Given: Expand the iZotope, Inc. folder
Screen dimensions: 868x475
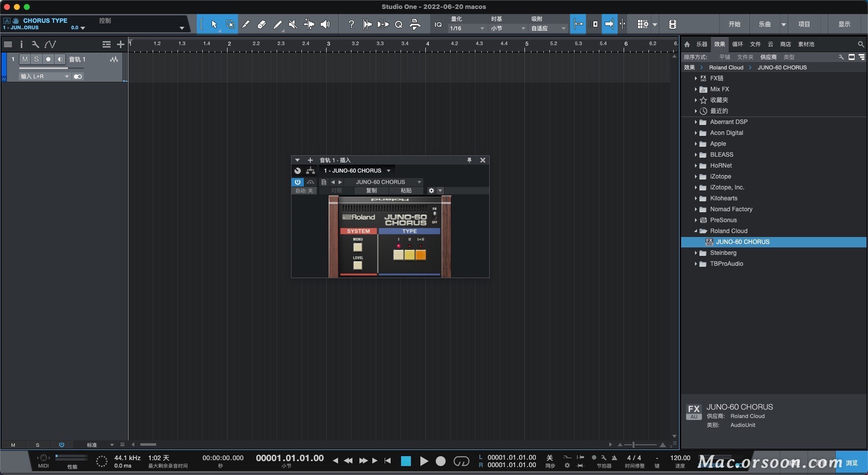Looking at the screenshot, I should 695,187.
